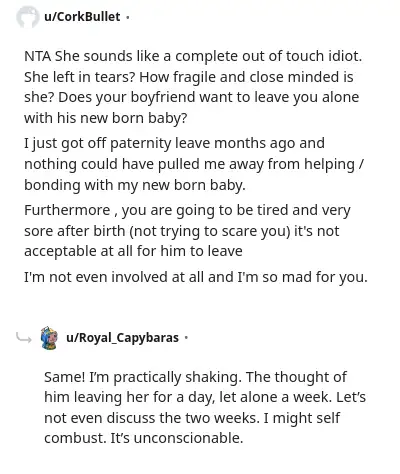Click the "Furthermore, you are going" paragraph
Screen dimensions: 400x474
(187, 231)
